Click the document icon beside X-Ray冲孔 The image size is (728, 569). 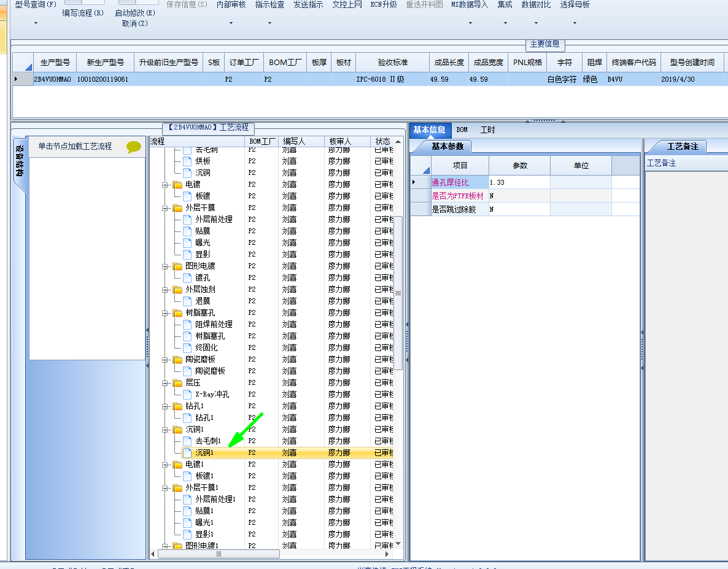(x=187, y=394)
